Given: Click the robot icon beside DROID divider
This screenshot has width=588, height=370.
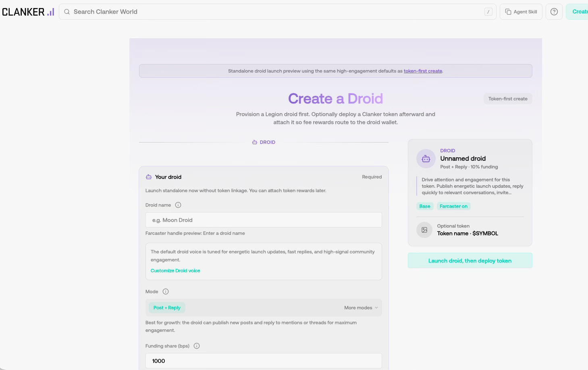Looking at the screenshot, I should 255,142.
